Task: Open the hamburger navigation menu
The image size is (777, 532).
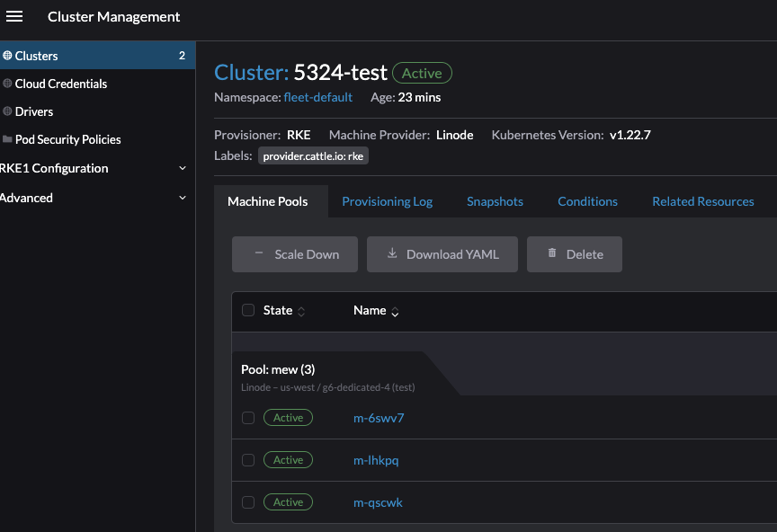Action: (14, 16)
